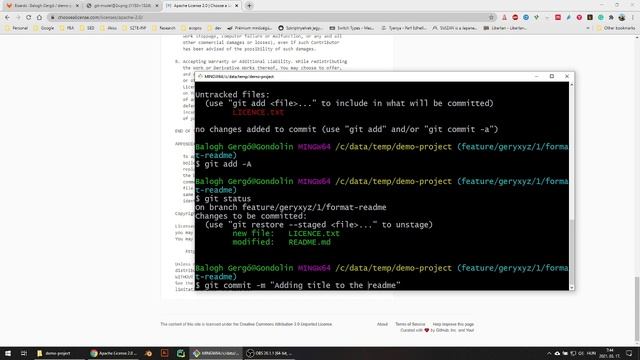Screen dimensions: 640x360
Task: Switch to OBS taskbar item
Action: point(269,353)
